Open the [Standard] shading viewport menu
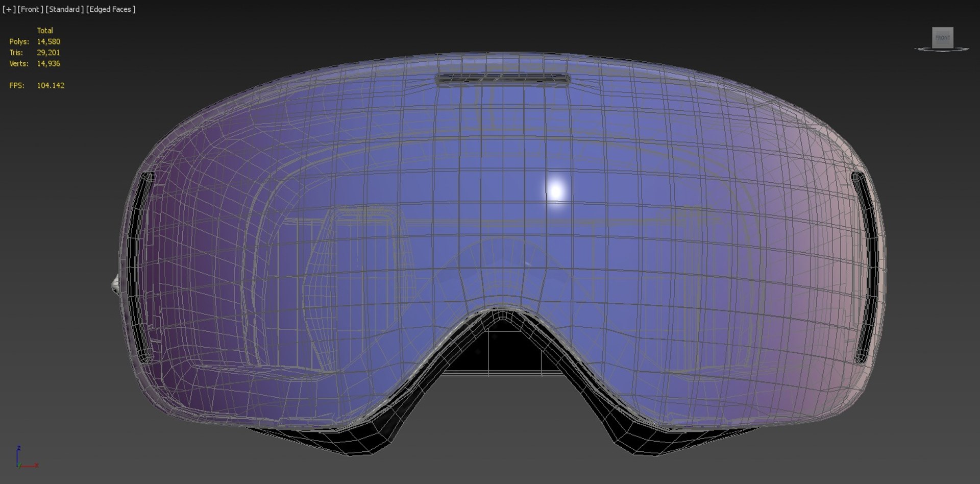 click(64, 9)
